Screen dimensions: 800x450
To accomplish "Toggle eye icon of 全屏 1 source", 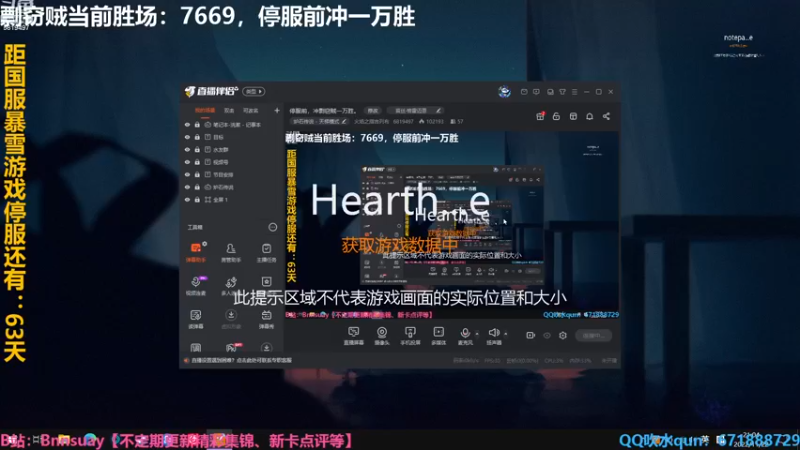I will click(187, 199).
